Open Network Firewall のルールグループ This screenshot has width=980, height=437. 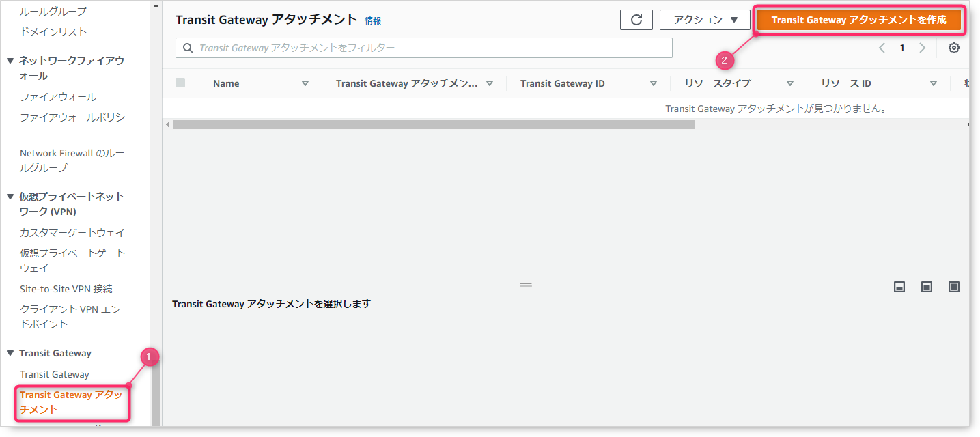(x=72, y=160)
